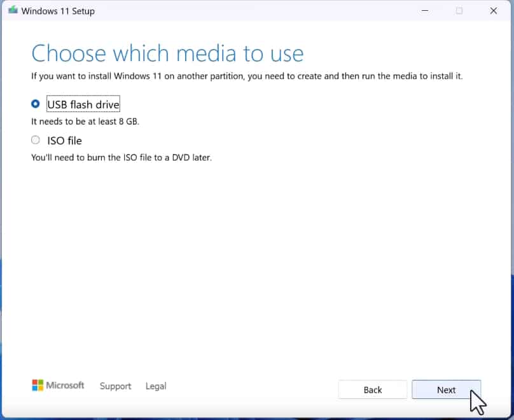Open the Support page
Image resolution: width=514 pixels, height=420 pixels.
(x=115, y=386)
